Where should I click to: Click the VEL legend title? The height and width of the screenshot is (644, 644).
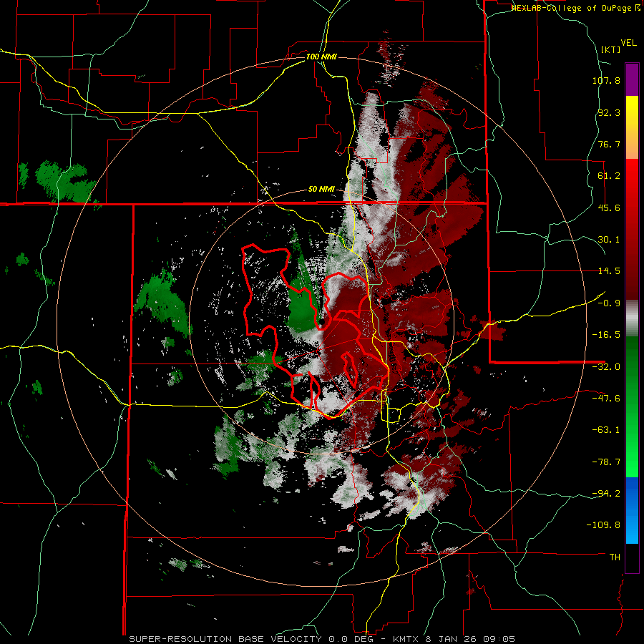point(628,43)
